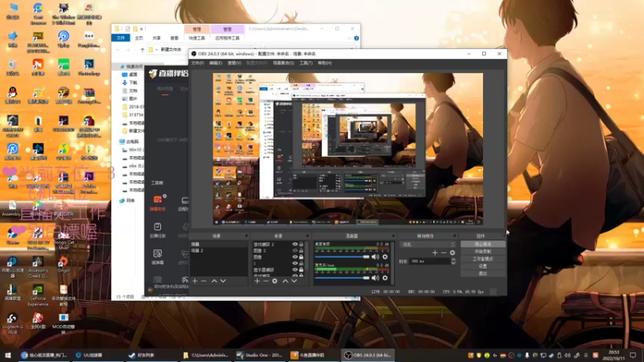This screenshot has height=362, width=644.
Task: Switch to 共享 tab in File Explorer
Action: coord(156,38)
